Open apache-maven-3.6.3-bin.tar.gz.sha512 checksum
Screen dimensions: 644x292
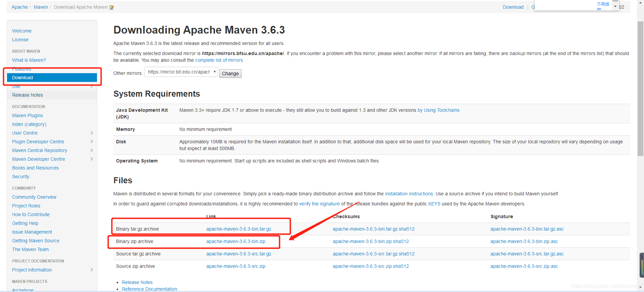(374, 229)
